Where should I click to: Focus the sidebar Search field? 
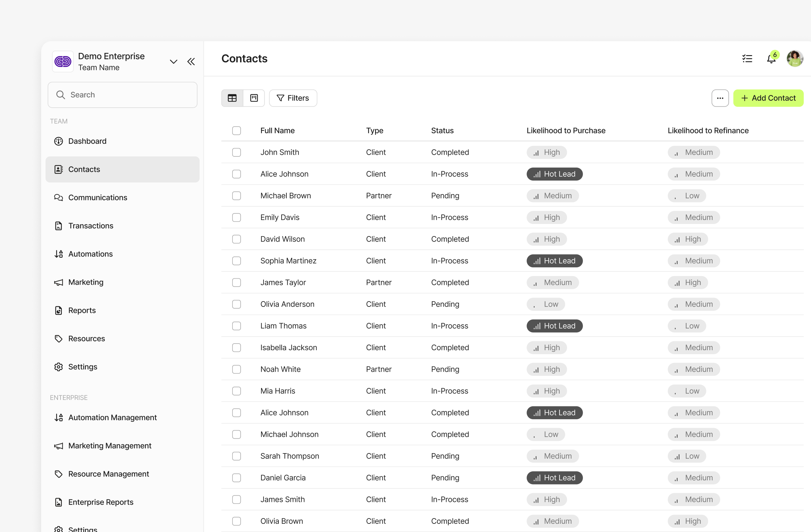tap(123, 95)
